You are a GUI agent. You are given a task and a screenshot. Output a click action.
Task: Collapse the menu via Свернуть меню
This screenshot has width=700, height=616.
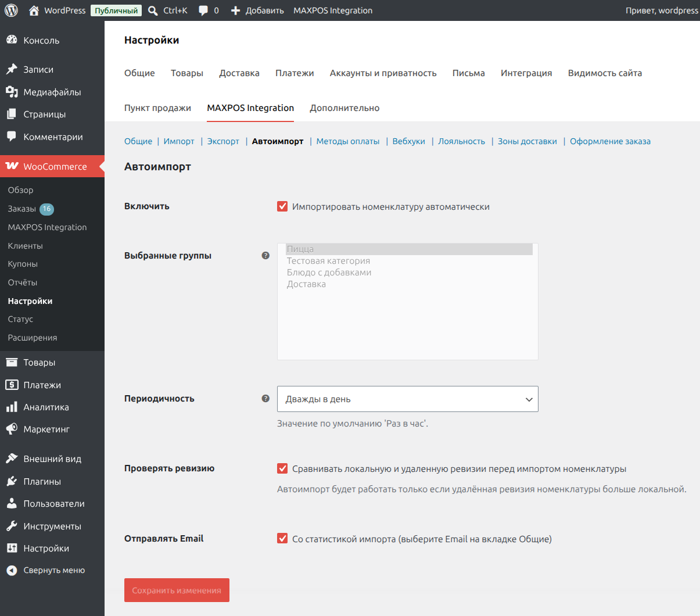point(52,571)
